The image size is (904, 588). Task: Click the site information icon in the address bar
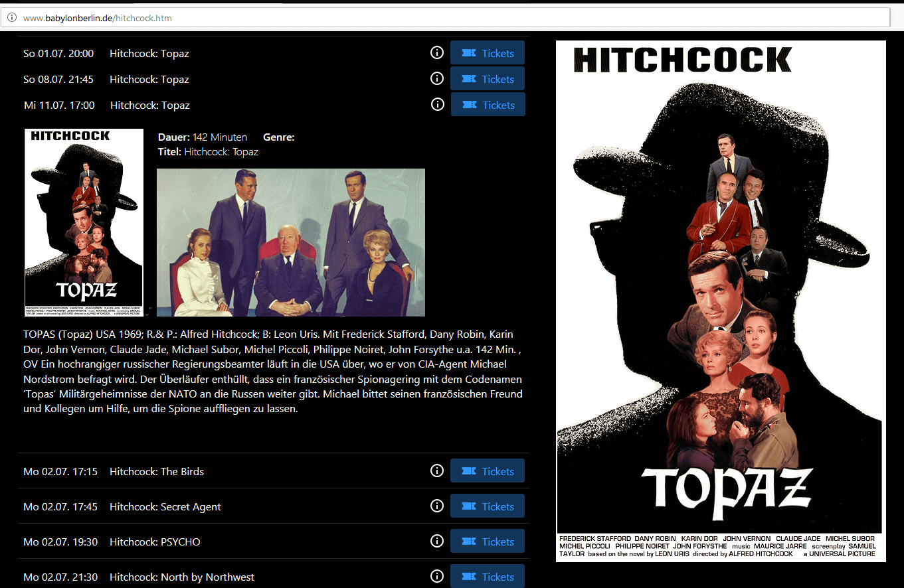tap(12, 18)
